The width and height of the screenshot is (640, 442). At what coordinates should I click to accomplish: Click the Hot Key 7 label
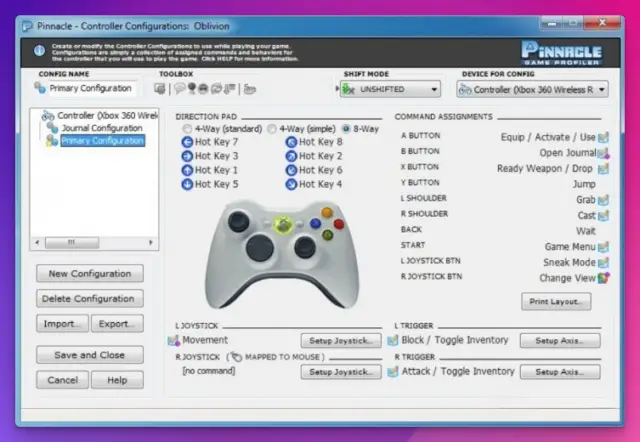click(216, 142)
